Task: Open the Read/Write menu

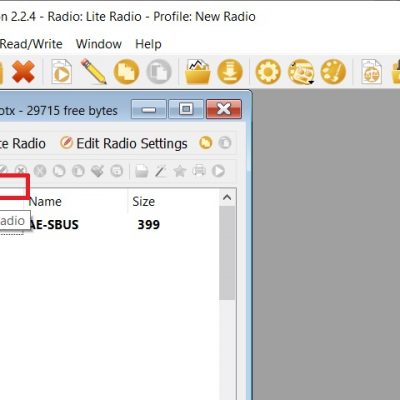Action: [x=31, y=44]
